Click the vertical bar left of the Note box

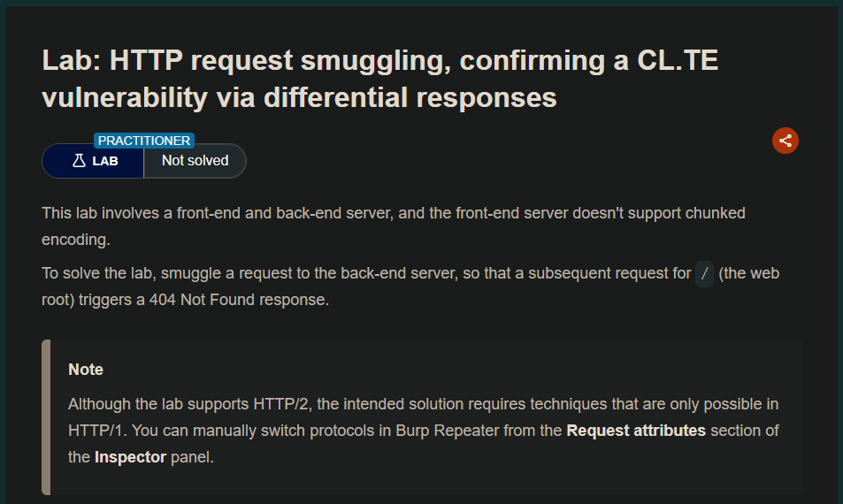coord(46,416)
